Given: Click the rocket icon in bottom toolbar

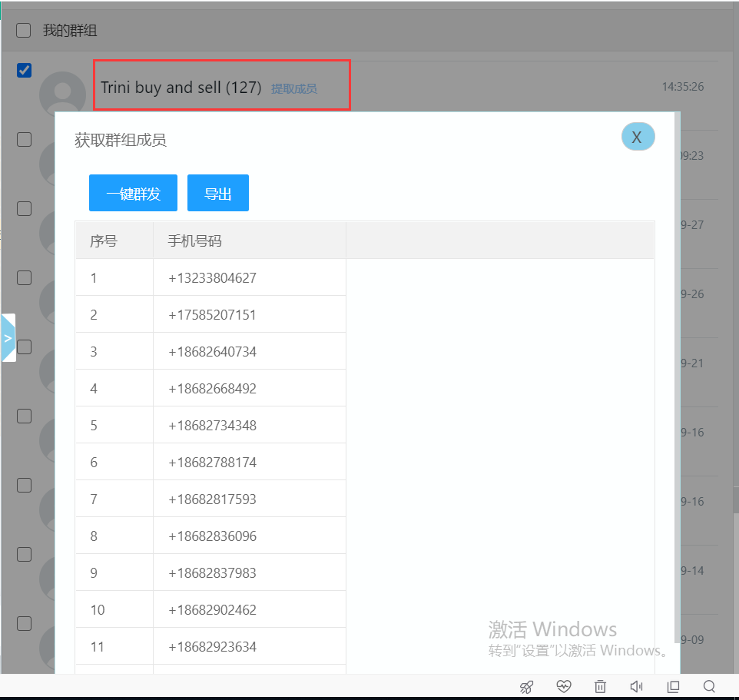Looking at the screenshot, I should (526, 686).
